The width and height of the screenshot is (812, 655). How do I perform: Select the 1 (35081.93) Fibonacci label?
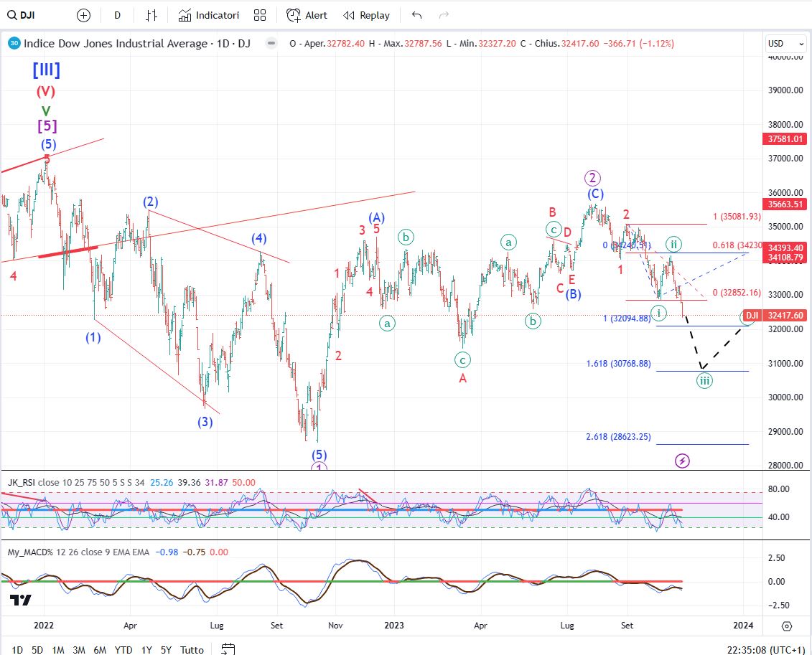(x=737, y=216)
